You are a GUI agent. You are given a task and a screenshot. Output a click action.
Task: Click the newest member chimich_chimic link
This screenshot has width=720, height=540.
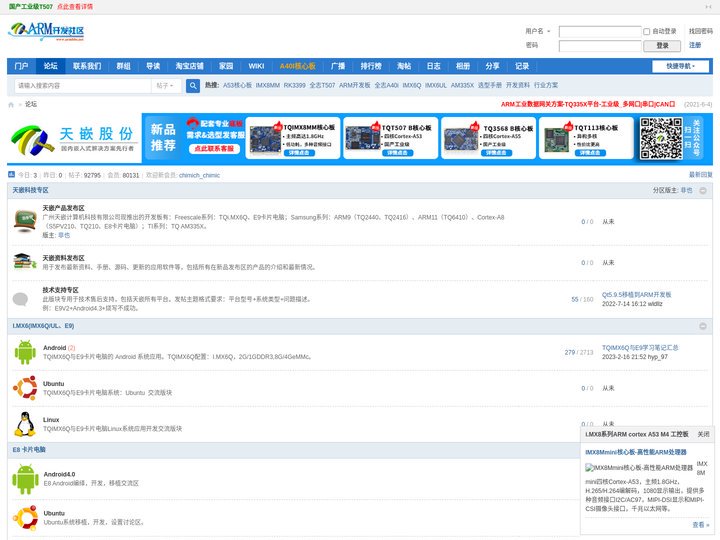click(199, 175)
